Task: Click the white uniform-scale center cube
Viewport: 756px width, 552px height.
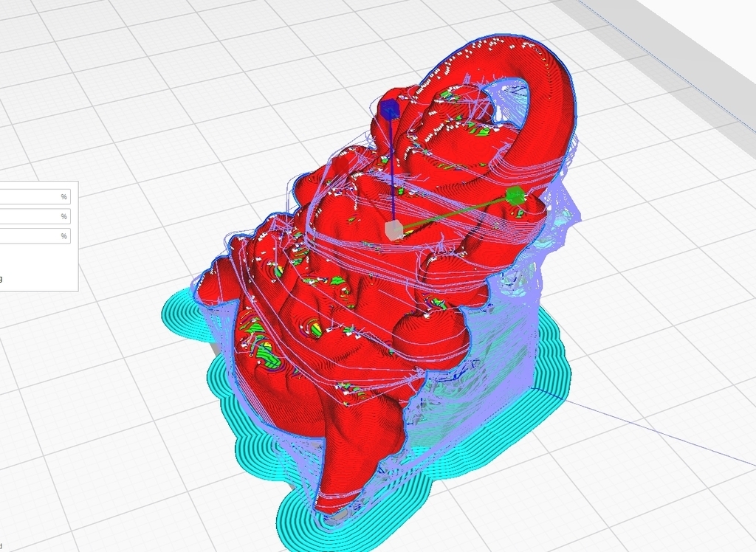Action: point(394,230)
